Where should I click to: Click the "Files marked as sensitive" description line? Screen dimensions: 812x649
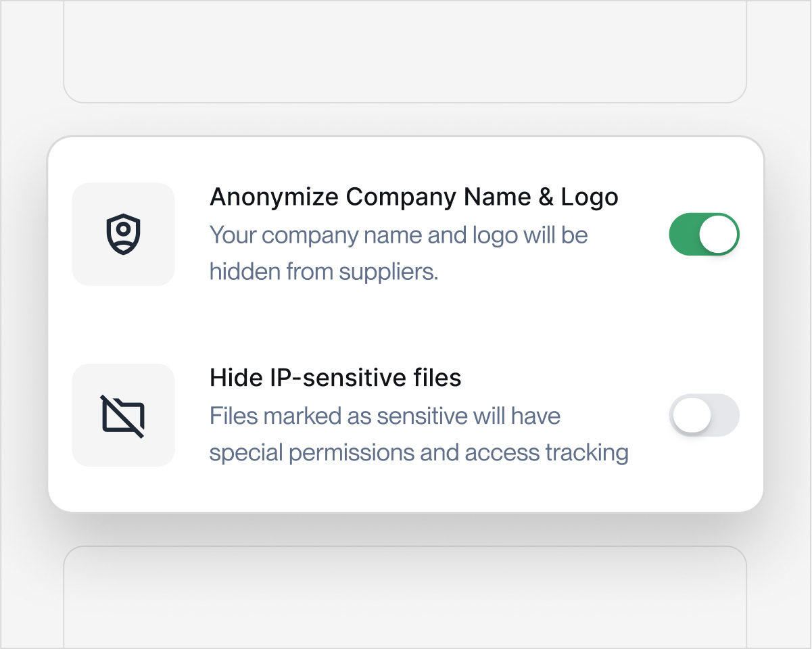385,416
